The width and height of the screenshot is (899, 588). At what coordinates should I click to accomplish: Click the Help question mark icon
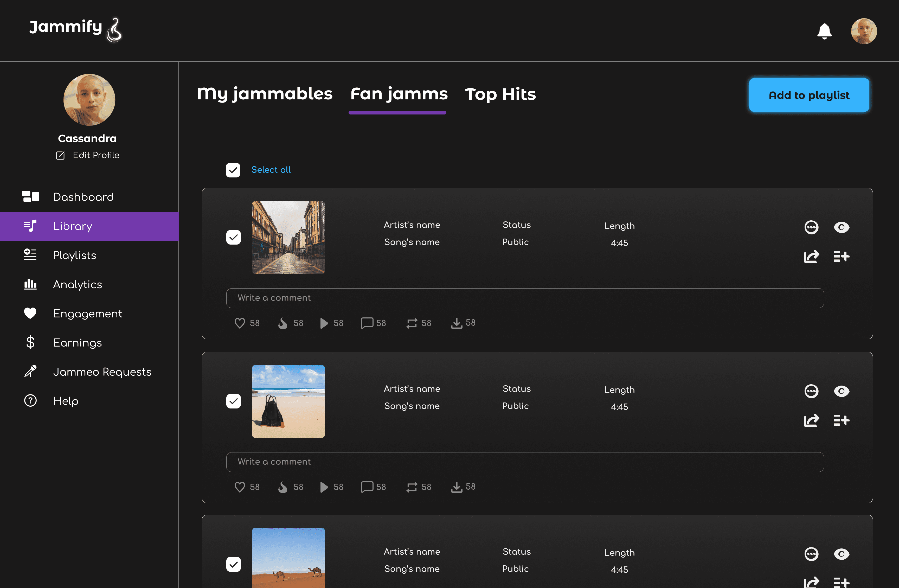point(30,401)
